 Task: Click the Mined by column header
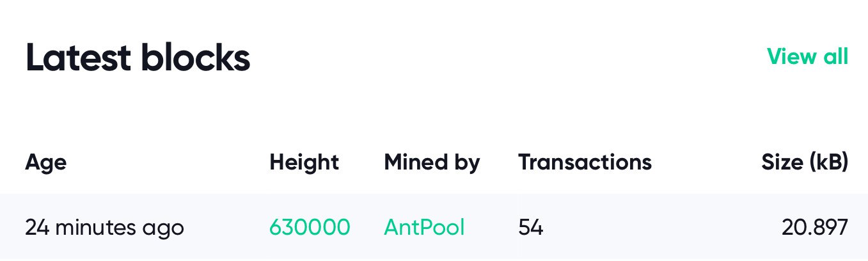pos(432,162)
